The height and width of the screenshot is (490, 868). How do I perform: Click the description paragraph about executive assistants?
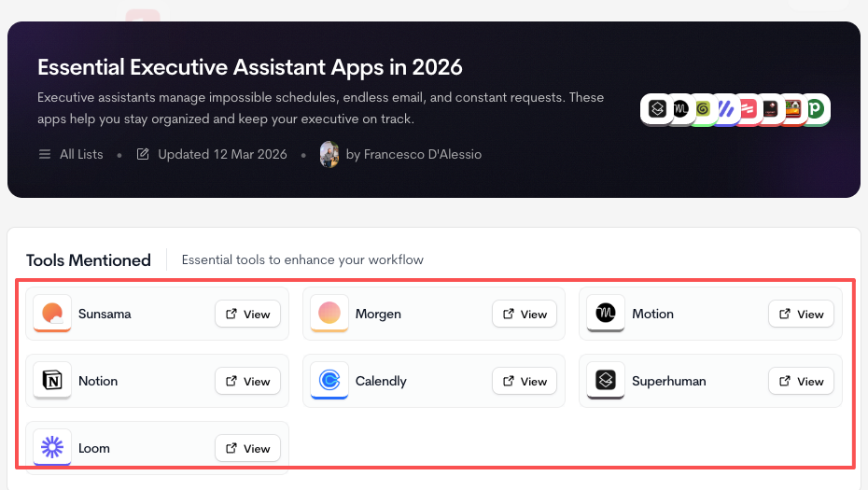[x=320, y=108]
